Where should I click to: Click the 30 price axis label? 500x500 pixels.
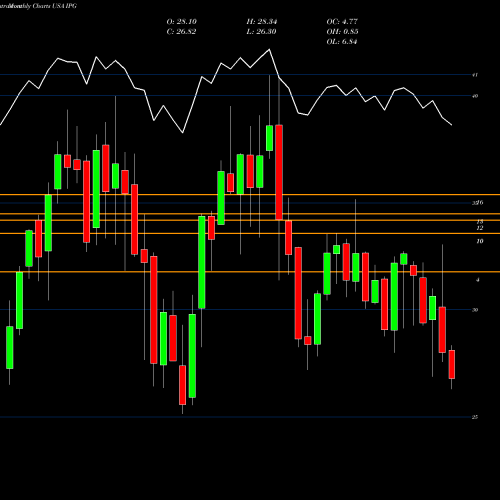click(x=475, y=310)
